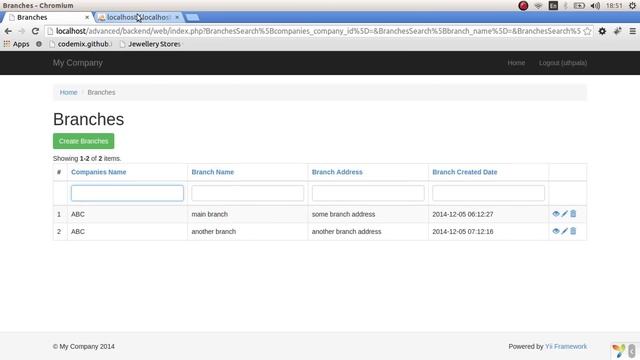Sort by Branch Name column

pos(213,172)
